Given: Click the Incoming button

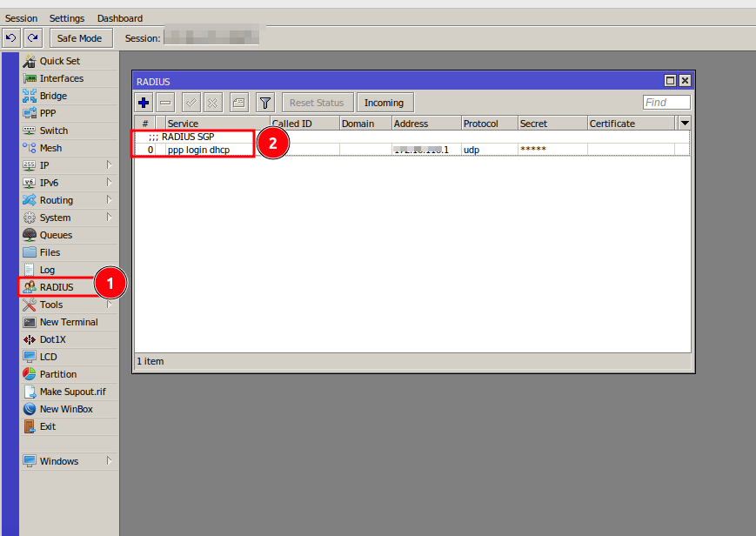Looking at the screenshot, I should pos(384,103).
